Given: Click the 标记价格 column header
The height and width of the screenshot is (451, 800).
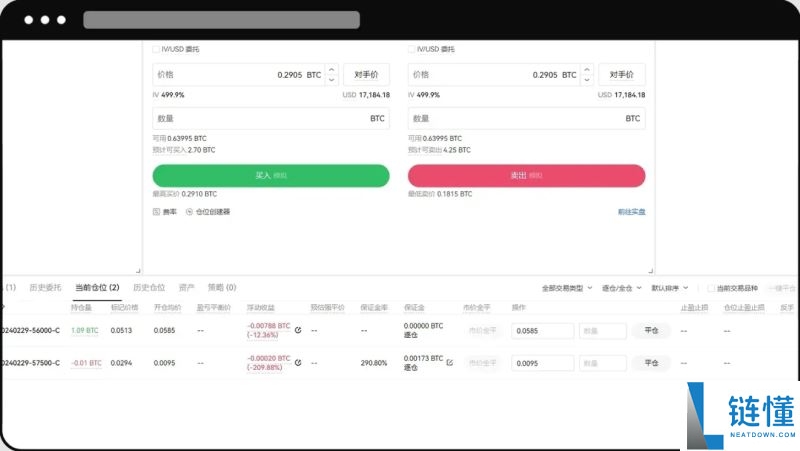Looking at the screenshot, I should pyautogui.click(x=124, y=308).
